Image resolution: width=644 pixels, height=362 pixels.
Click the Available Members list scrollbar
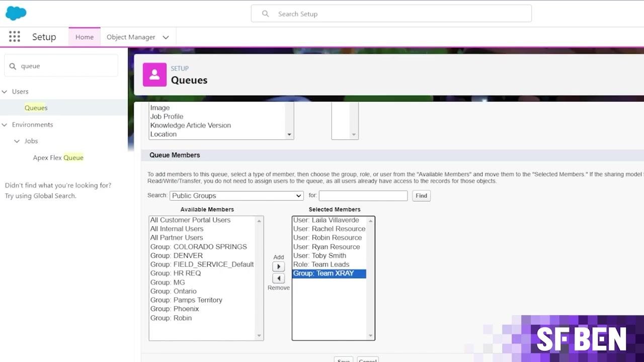coord(260,278)
